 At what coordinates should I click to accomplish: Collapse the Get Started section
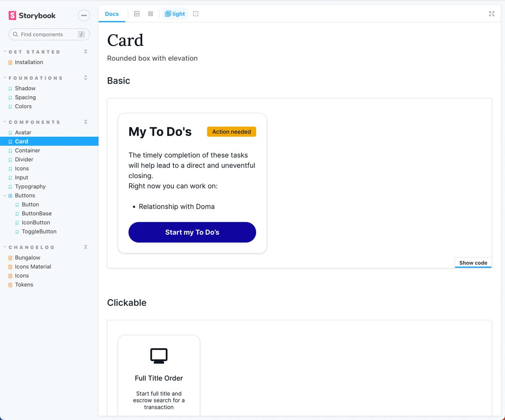pos(86,52)
